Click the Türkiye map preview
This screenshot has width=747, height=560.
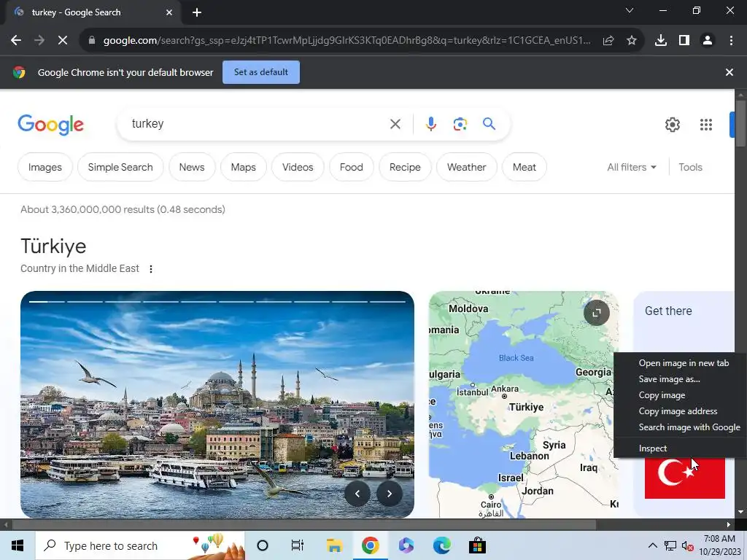pos(524,404)
